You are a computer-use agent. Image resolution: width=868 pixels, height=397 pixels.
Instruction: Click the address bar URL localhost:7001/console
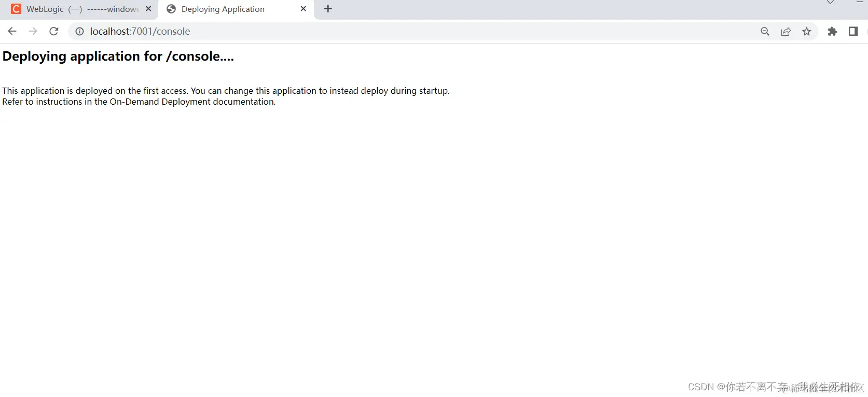140,32
